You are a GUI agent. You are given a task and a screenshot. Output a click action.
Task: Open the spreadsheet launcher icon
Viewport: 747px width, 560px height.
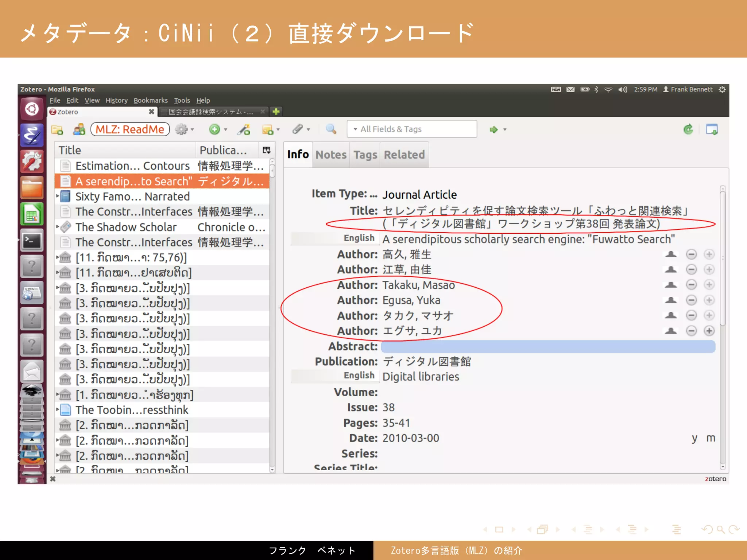pyautogui.click(x=32, y=214)
